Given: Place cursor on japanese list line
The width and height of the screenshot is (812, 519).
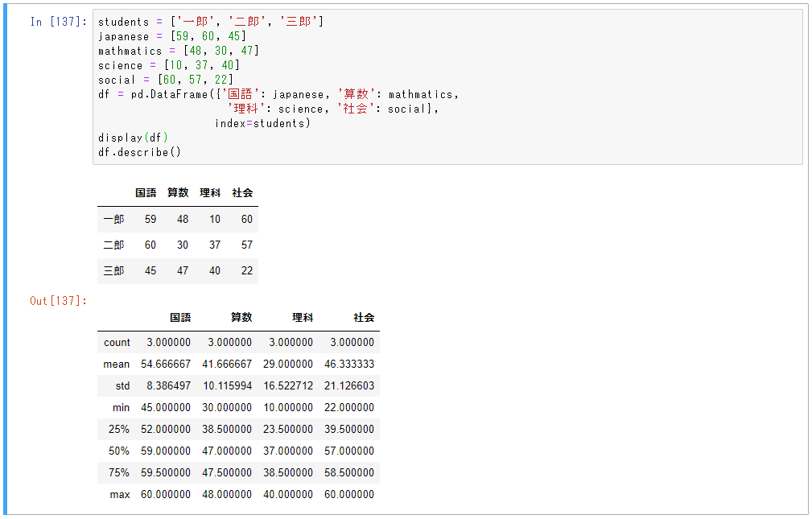Looking at the screenshot, I should click(172, 36).
